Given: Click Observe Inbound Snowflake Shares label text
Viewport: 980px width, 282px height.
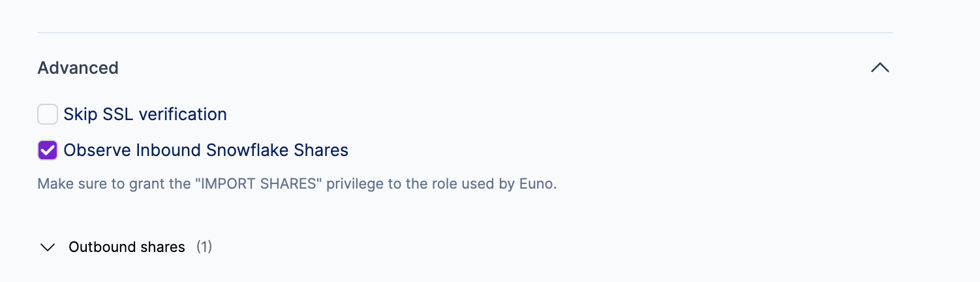Looking at the screenshot, I should click(x=206, y=150).
